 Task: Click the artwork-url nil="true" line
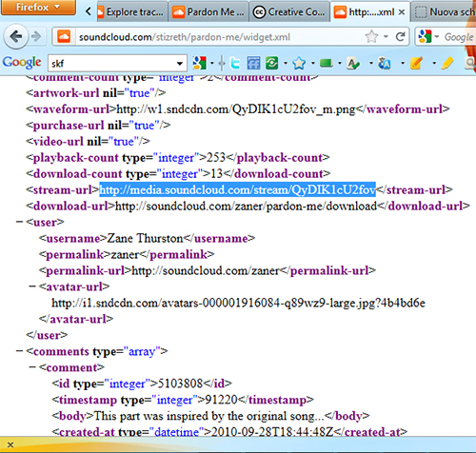coord(96,93)
